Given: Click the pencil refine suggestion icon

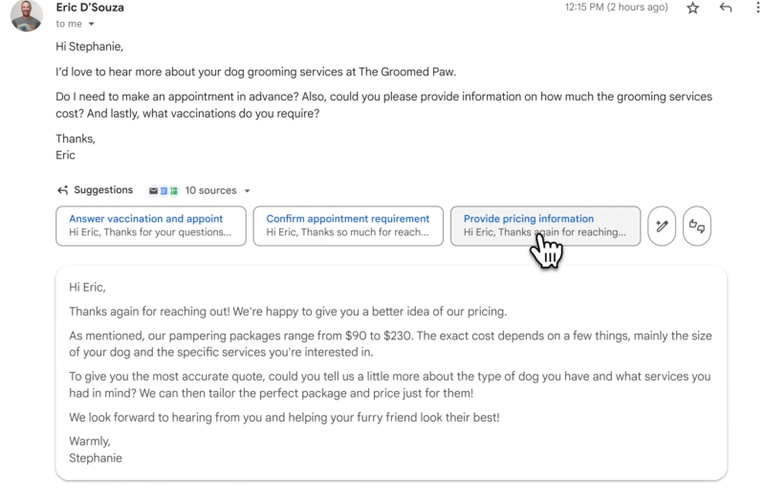Looking at the screenshot, I should click(662, 226).
